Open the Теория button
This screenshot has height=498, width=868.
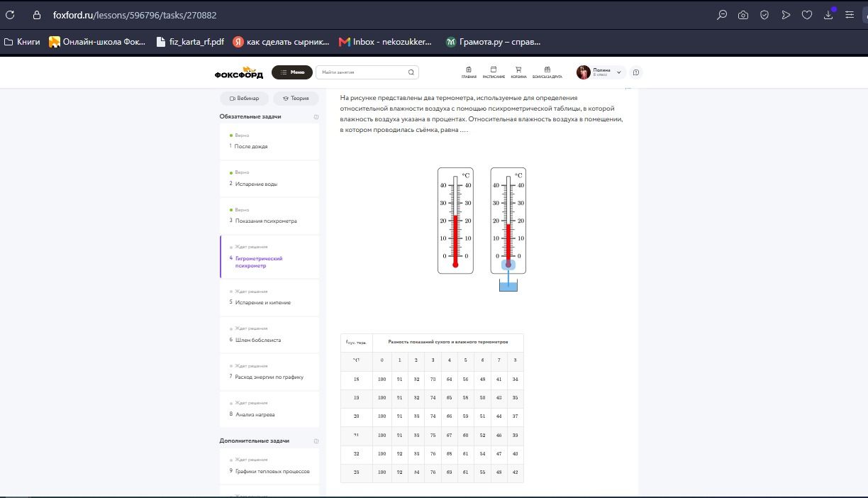coord(296,99)
